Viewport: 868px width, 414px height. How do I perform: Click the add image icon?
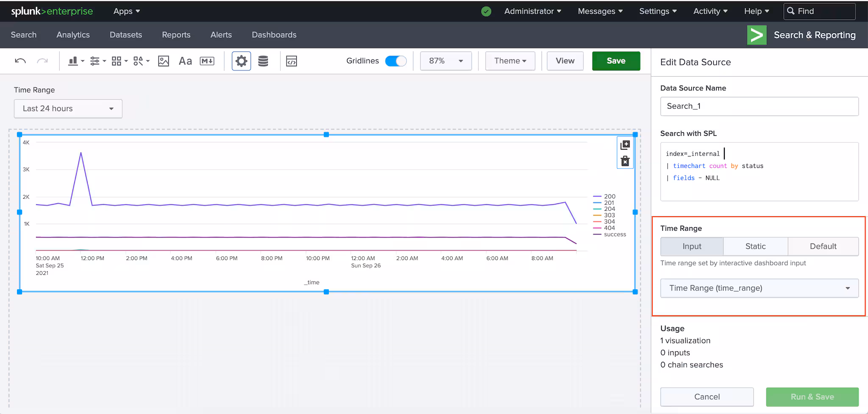point(164,61)
